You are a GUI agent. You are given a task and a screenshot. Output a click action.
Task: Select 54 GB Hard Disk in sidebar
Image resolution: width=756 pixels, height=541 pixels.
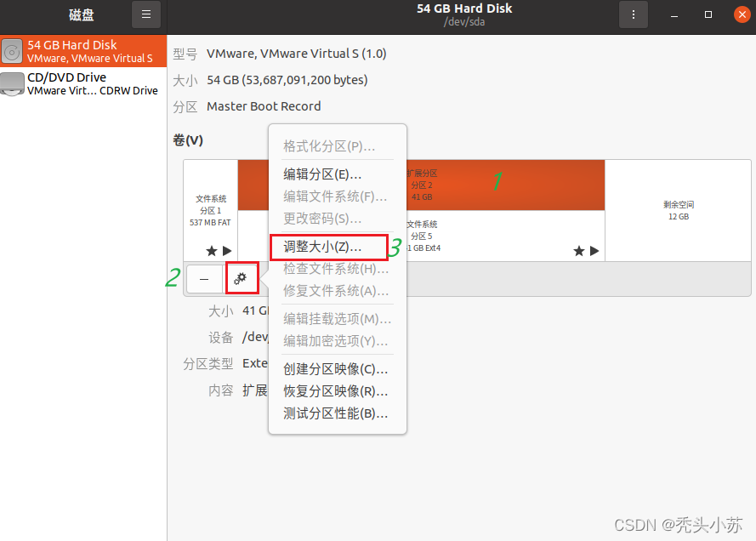[83, 51]
